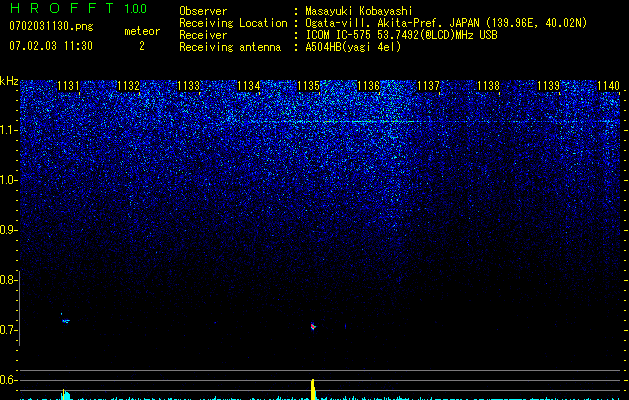Screen dimensions: 629x400
Task: Click the 0.6 frequency axis label
Action: tap(7, 380)
